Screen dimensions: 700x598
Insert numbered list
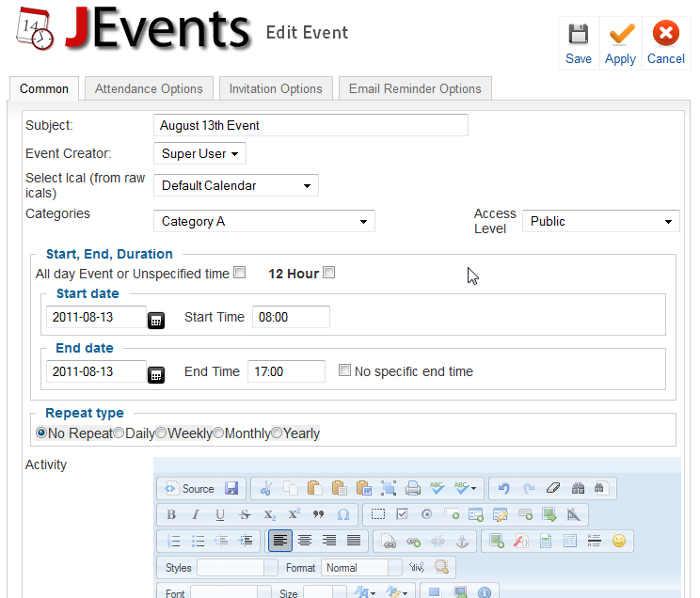coord(173,541)
